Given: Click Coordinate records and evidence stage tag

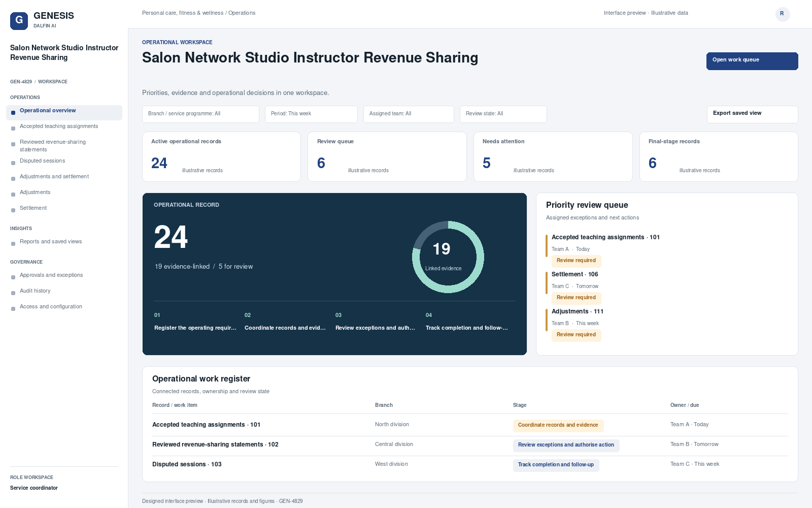Looking at the screenshot, I should click(x=558, y=425).
